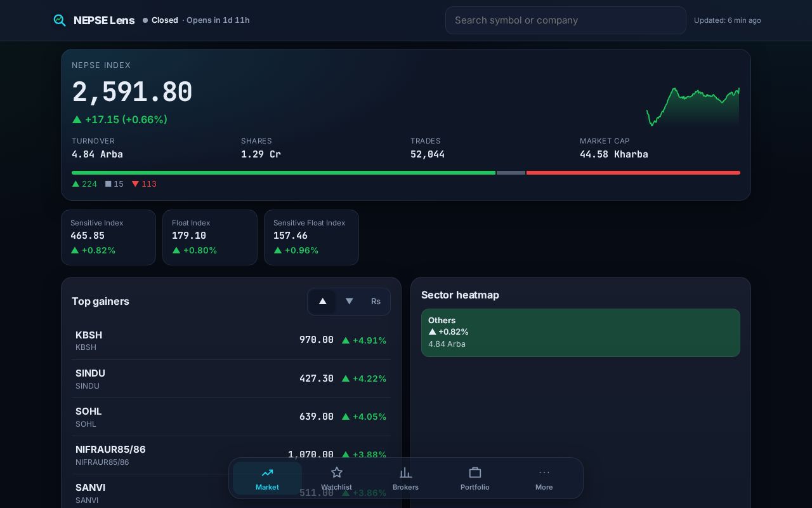Open the Watchlist tab
The image size is (812, 508).
click(x=336, y=478)
